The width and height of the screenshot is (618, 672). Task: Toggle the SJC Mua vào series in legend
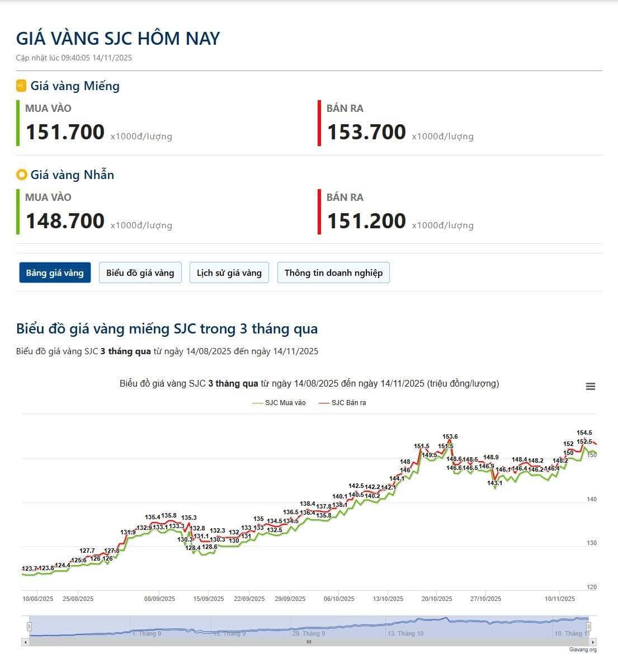[x=279, y=403]
